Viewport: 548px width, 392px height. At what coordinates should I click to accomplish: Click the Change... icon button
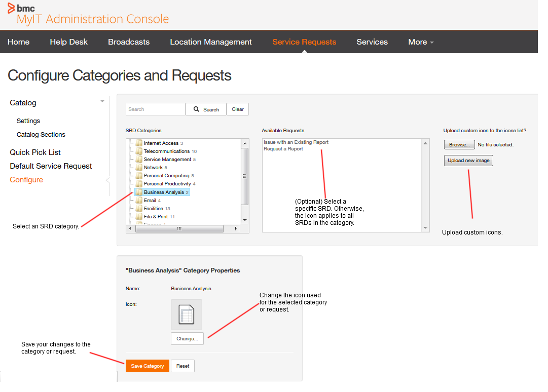tap(187, 338)
